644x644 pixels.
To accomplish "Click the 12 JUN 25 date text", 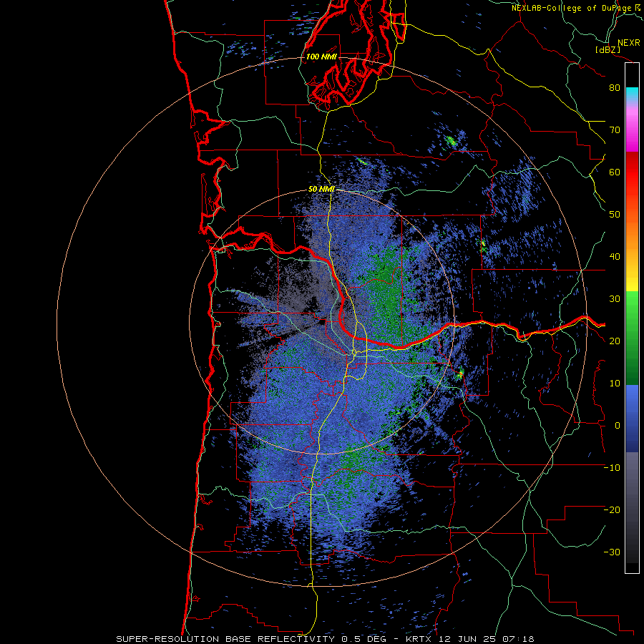I will coord(467,639).
